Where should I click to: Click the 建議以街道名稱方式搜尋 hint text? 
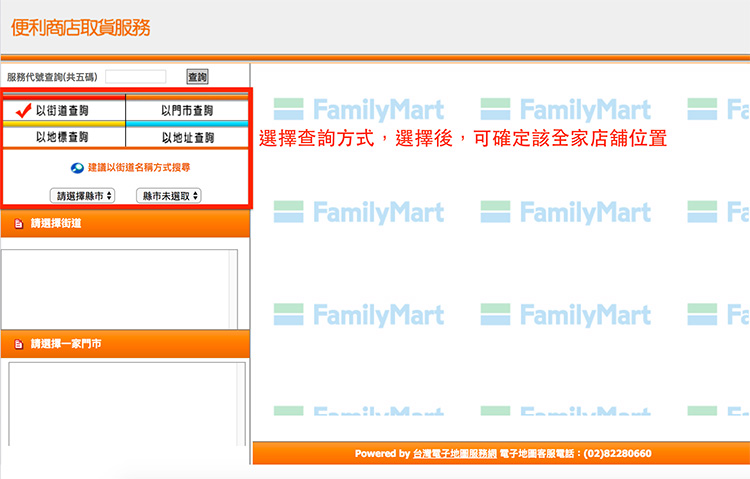pyautogui.click(x=139, y=167)
